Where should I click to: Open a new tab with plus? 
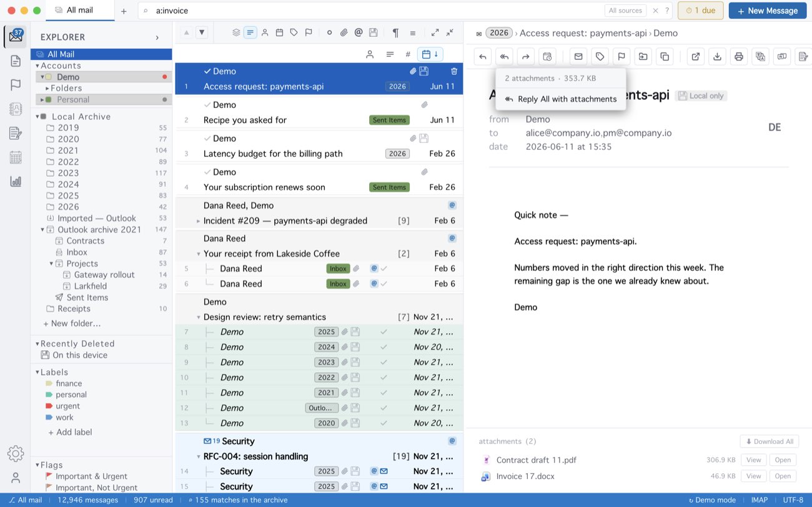[124, 11]
